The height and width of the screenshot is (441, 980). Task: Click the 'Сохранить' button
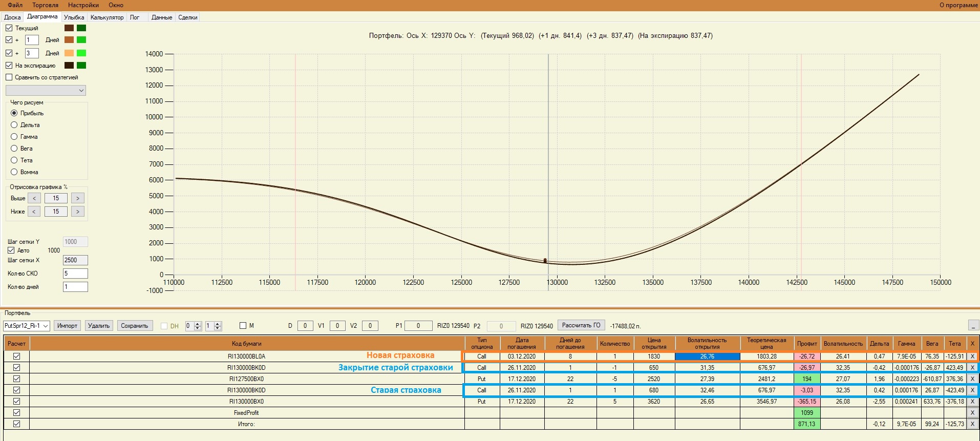(135, 326)
